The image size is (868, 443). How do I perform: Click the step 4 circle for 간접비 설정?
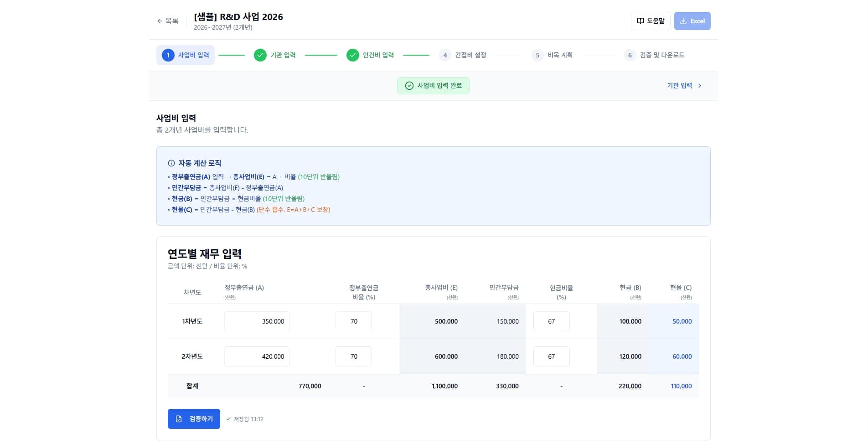[x=445, y=55]
